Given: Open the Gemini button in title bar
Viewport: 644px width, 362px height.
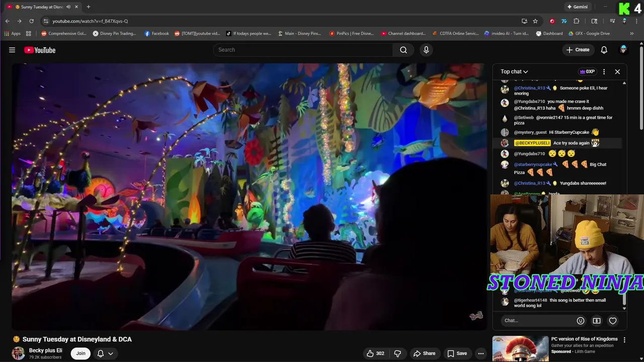Looking at the screenshot, I should pos(577,7).
